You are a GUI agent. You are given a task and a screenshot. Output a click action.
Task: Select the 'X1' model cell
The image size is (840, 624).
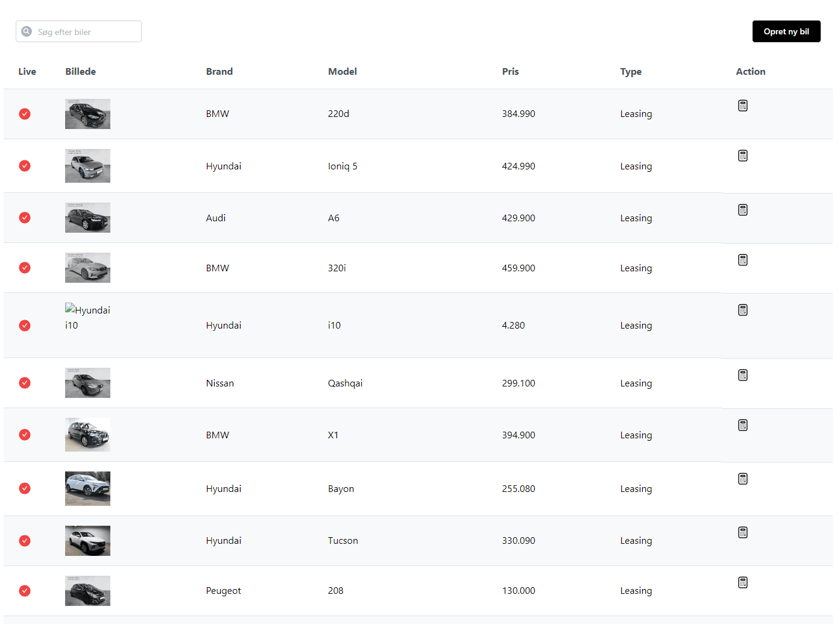pos(333,435)
